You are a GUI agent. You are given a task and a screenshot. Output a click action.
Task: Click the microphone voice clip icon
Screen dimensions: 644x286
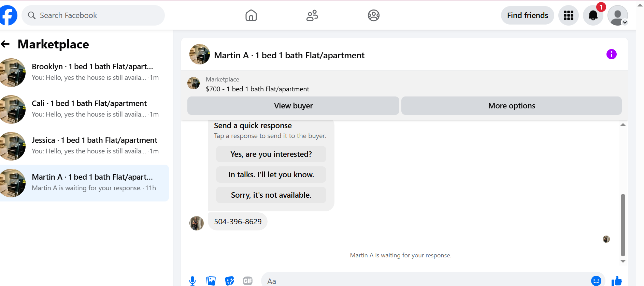[192, 281]
